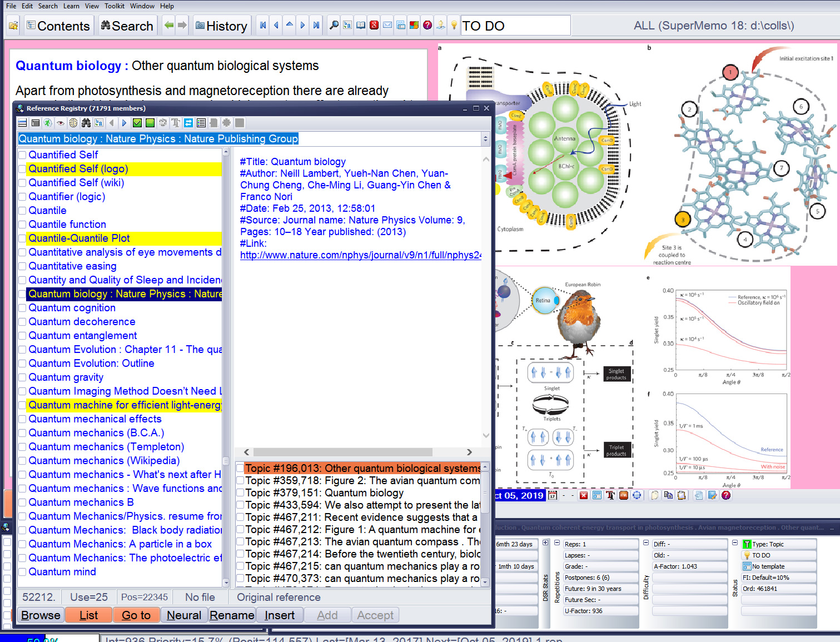Click the brain icon in registry toolbar
Screen dimensions: 840x642
[x=73, y=123]
